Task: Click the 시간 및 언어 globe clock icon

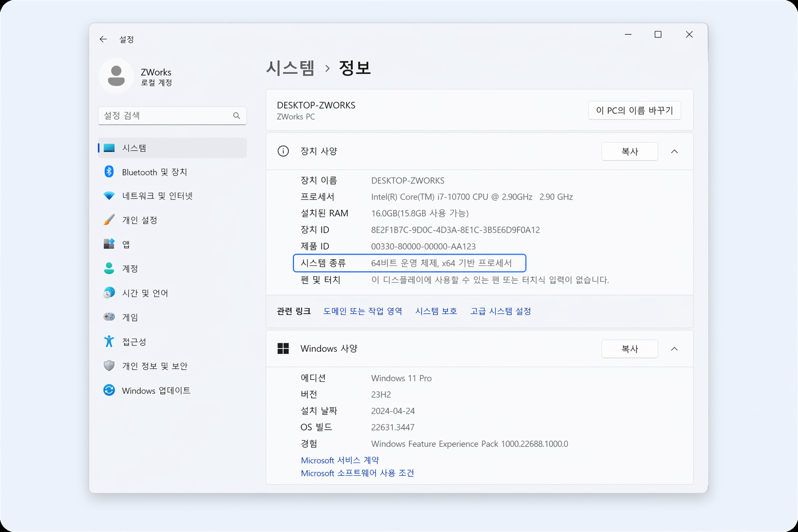Action: (x=109, y=292)
